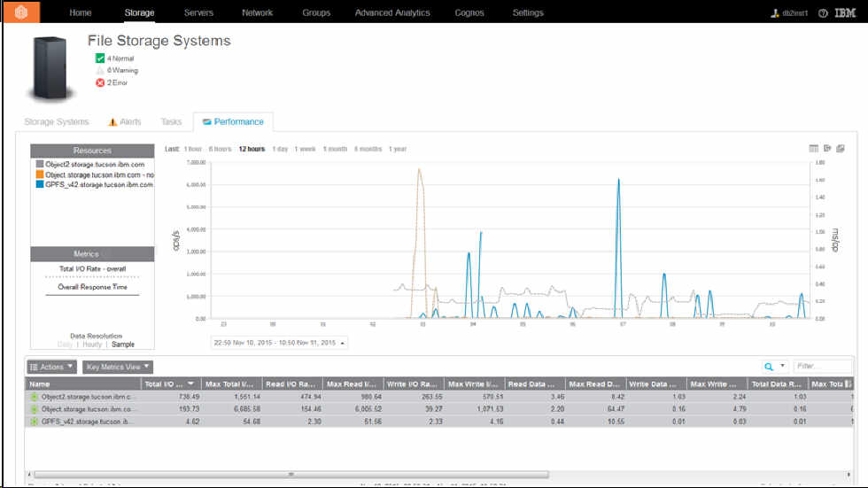Open the date range selector dropdown
This screenshot has width=868, height=488.
tap(279, 342)
